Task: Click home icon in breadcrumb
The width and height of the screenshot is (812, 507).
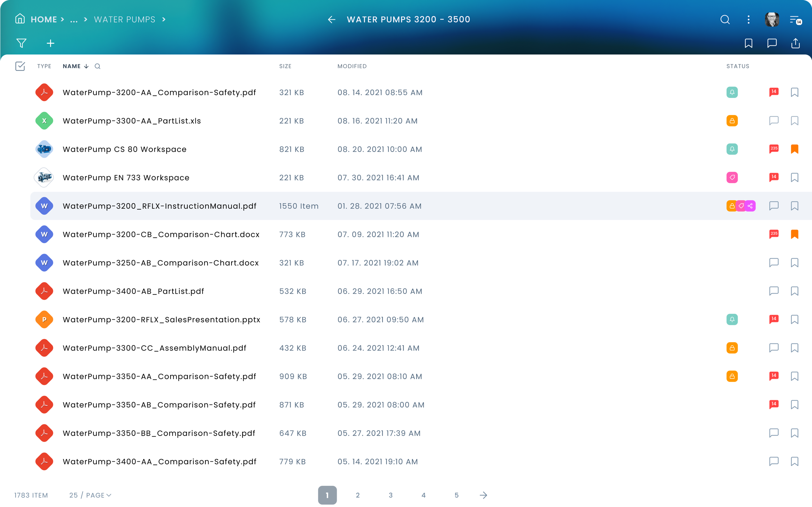Action: coord(20,19)
